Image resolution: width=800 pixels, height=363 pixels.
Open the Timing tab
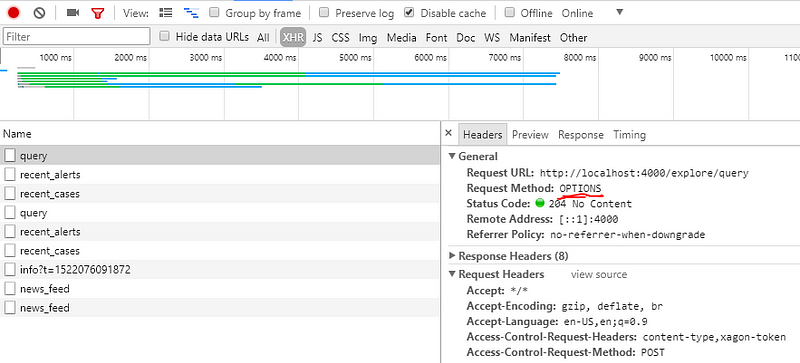(630, 135)
